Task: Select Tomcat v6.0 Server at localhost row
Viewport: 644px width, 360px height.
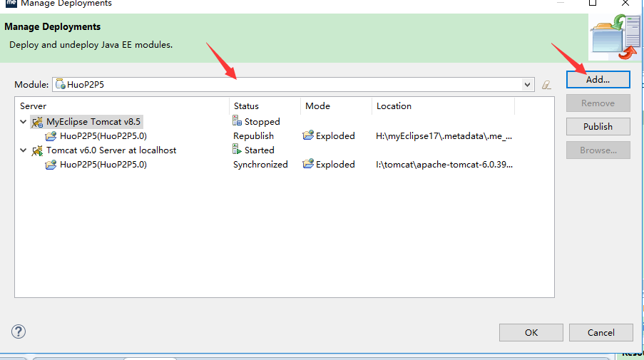Action: [111, 150]
